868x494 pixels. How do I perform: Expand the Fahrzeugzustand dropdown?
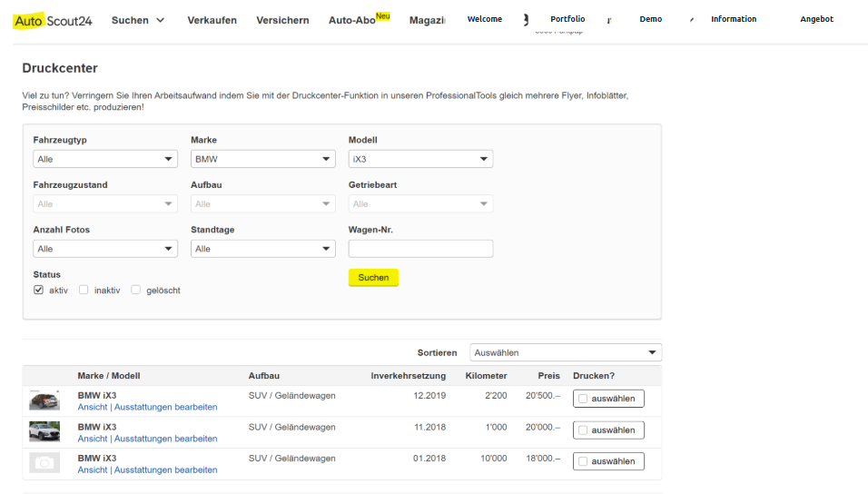point(105,203)
